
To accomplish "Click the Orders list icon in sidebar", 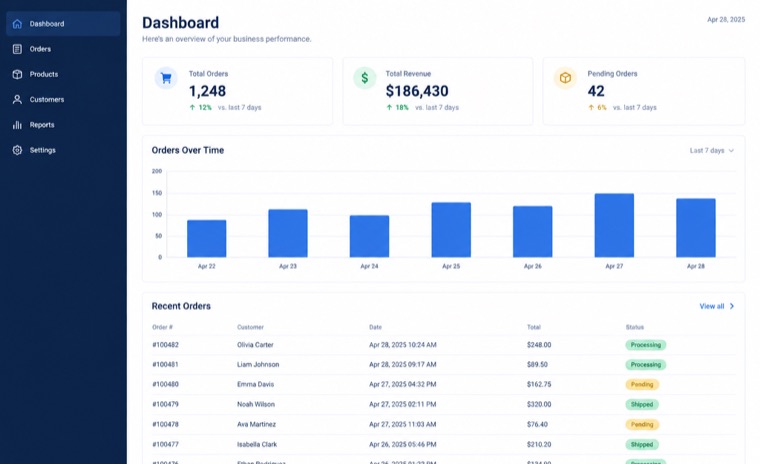I will tap(17, 49).
